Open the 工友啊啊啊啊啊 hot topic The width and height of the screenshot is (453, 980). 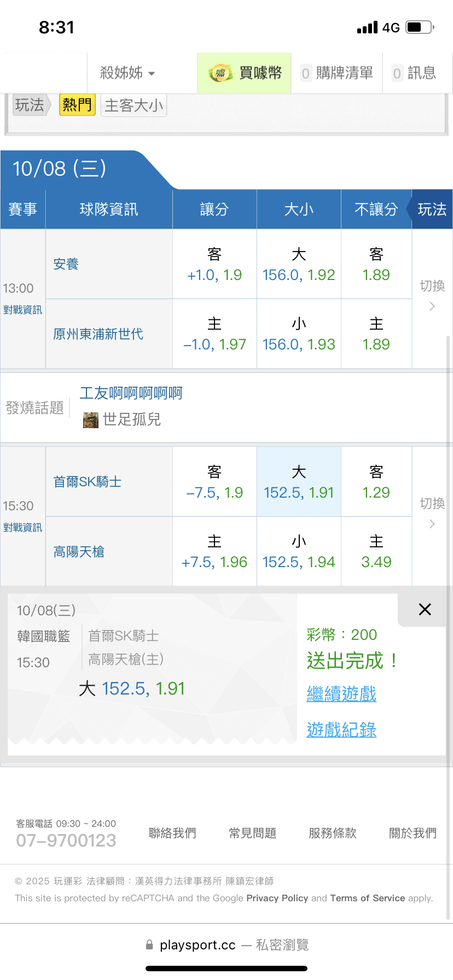point(131,393)
